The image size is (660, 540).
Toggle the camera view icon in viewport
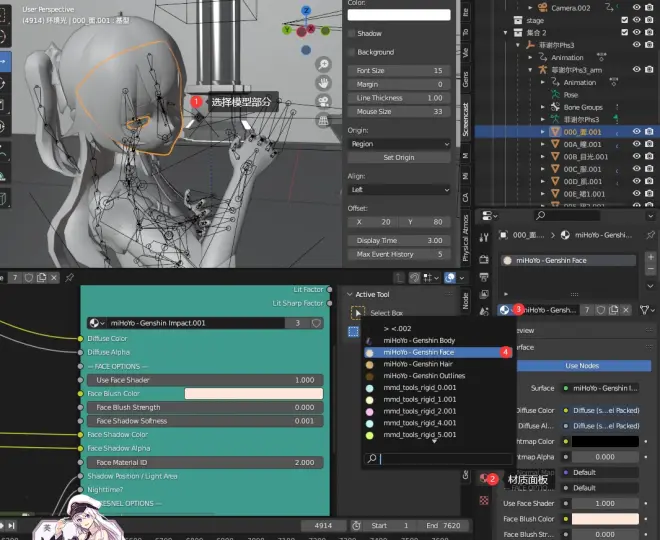[323, 101]
